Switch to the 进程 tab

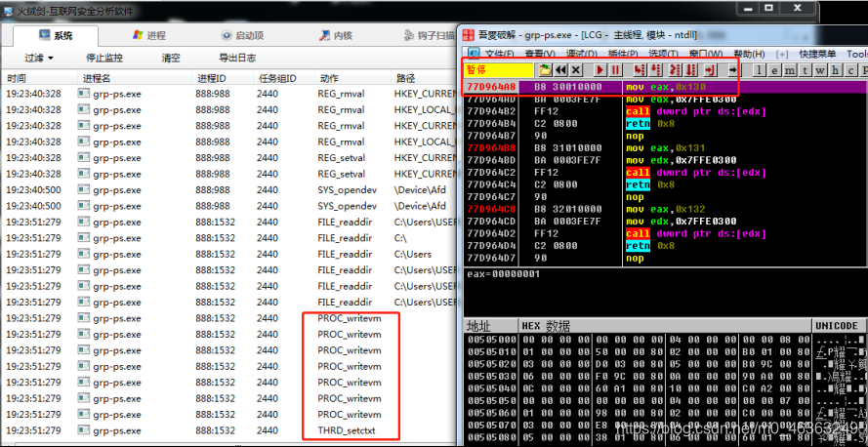(149, 36)
